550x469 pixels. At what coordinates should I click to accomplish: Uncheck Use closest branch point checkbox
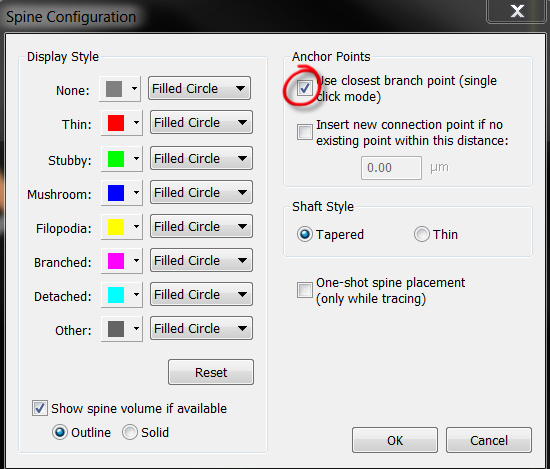304,88
